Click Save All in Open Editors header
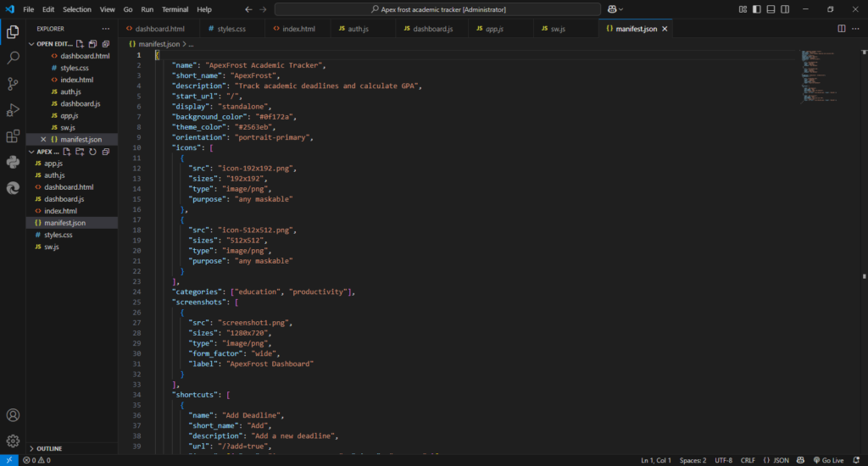 tap(92, 44)
